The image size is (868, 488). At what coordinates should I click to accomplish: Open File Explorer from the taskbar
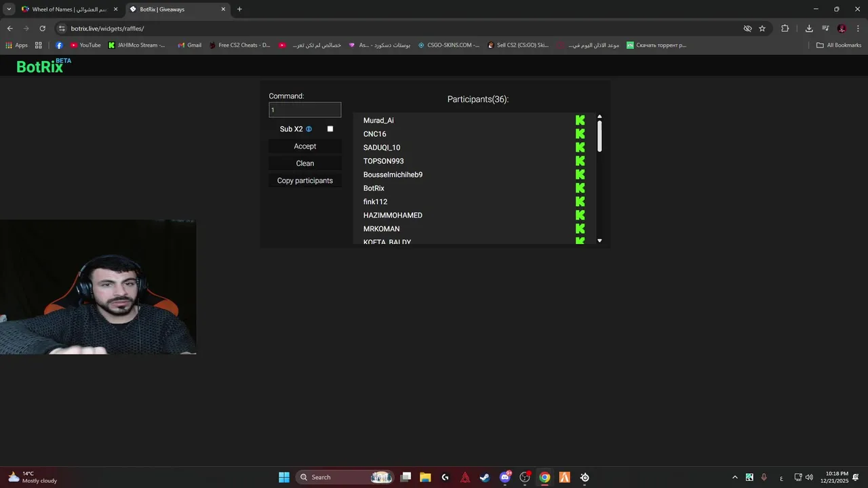pos(425,477)
